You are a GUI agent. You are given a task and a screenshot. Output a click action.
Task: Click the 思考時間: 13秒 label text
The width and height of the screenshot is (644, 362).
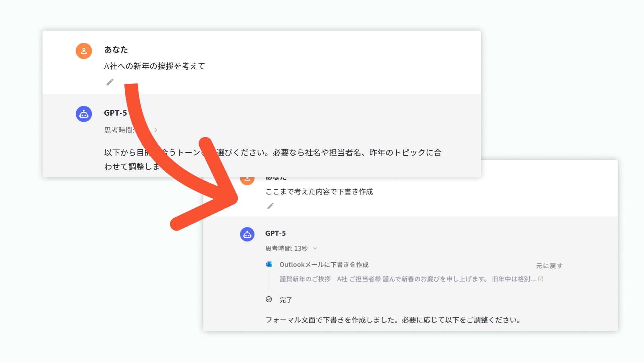(x=286, y=248)
